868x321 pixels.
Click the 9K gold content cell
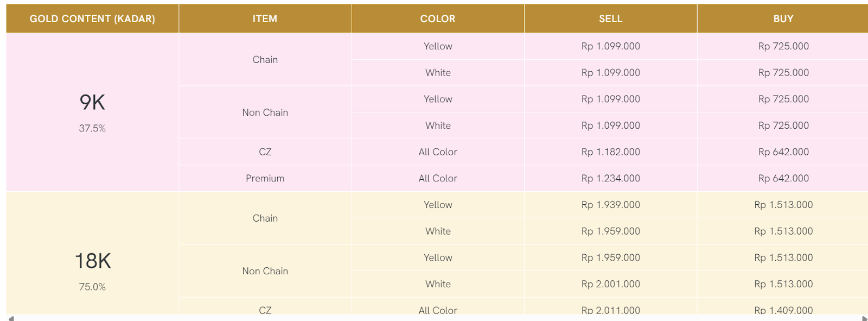pyautogui.click(x=92, y=103)
